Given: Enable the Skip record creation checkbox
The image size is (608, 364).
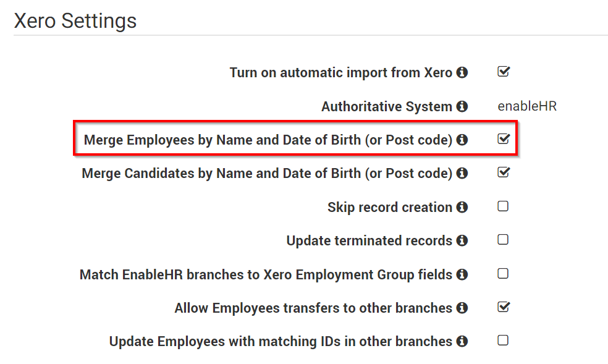Looking at the screenshot, I should pos(503,206).
